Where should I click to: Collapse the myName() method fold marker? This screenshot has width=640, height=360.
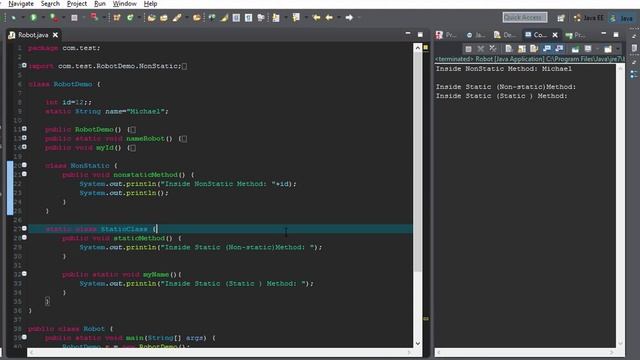[24, 274]
